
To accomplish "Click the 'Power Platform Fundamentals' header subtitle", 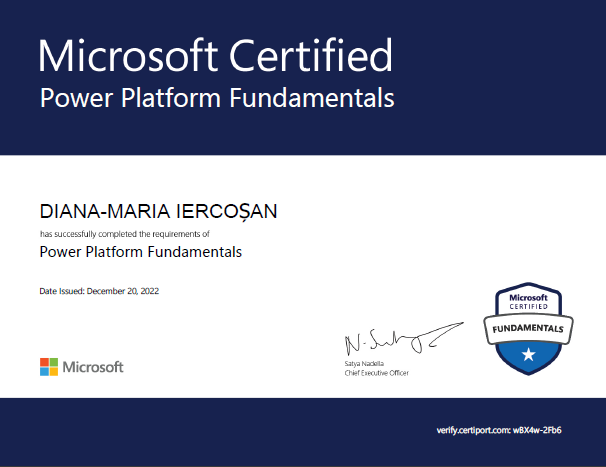I will [216, 99].
